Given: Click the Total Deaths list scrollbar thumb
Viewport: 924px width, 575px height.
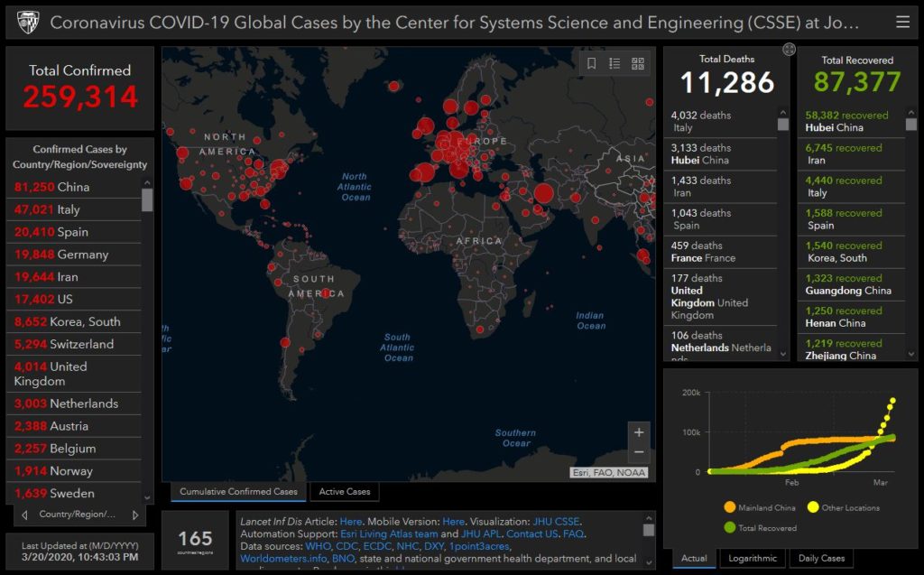Looking at the screenshot, I should click(x=783, y=125).
